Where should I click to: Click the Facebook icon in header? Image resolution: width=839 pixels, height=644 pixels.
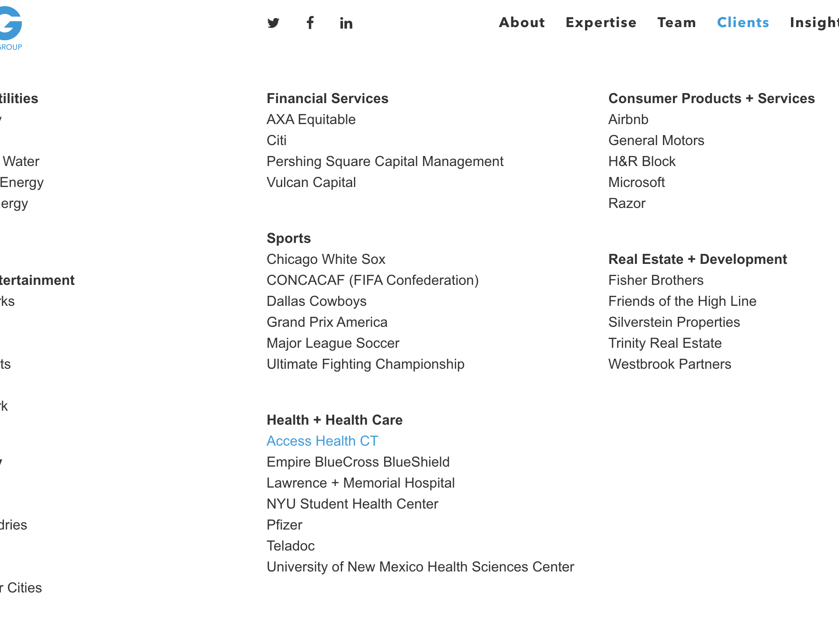(x=310, y=23)
